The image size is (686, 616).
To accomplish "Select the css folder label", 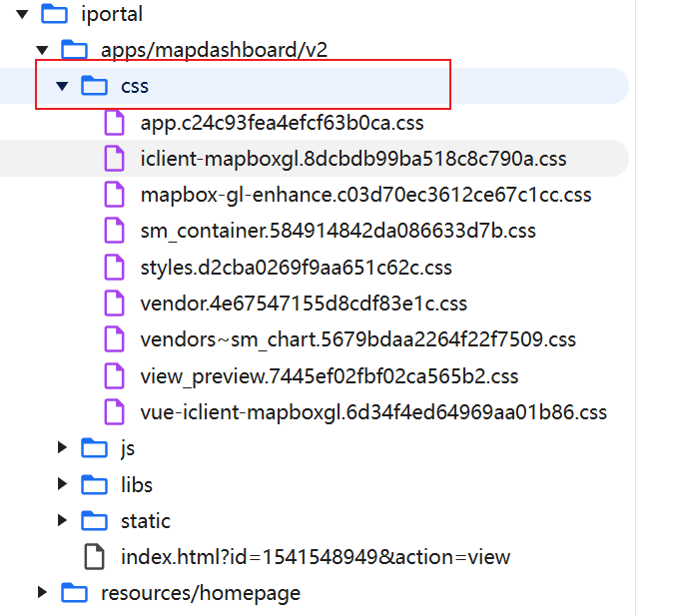I will 135,87.
